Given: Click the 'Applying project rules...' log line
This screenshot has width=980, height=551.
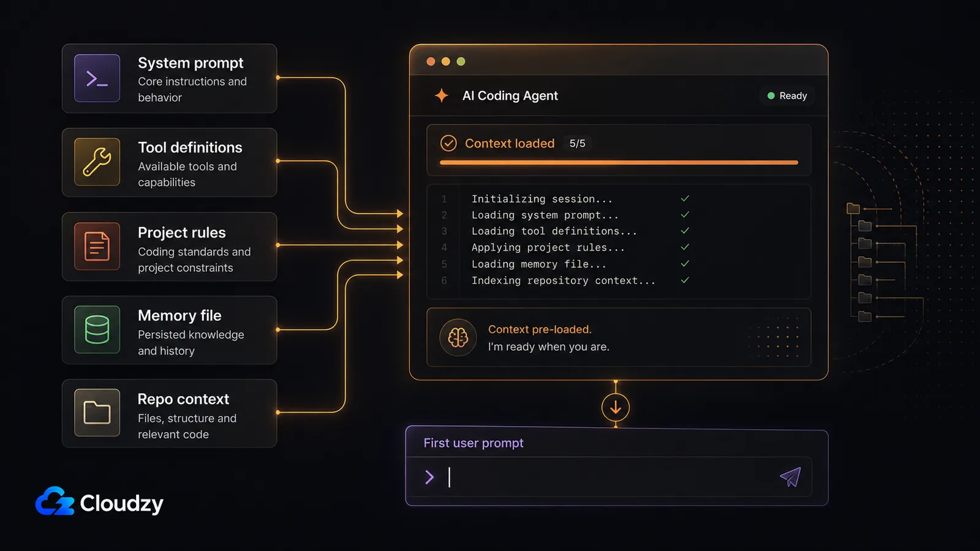Looking at the screenshot, I should click(548, 247).
